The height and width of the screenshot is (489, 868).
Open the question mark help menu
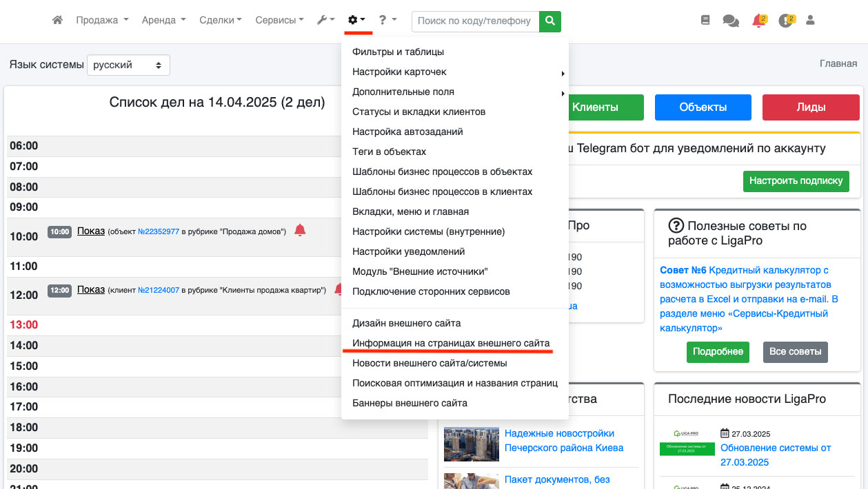pos(387,21)
